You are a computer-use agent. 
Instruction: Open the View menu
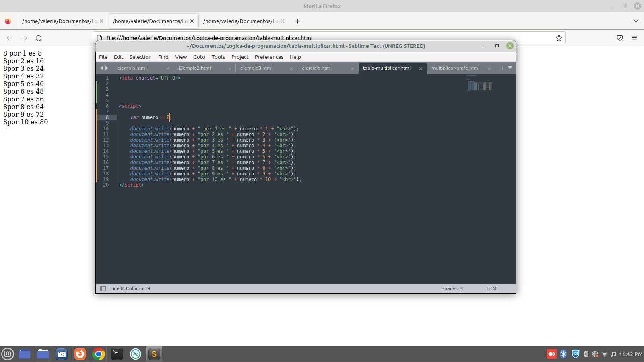tap(181, 57)
